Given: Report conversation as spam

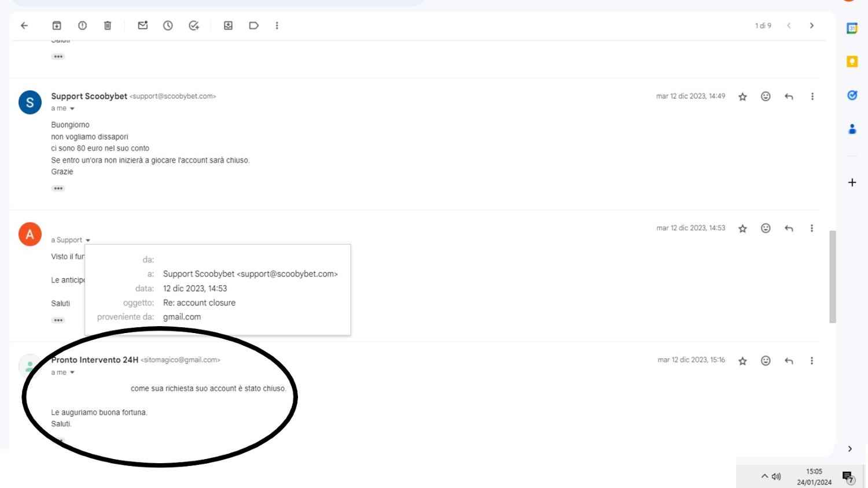Looking at the screenshot, I should click(82, 25).
